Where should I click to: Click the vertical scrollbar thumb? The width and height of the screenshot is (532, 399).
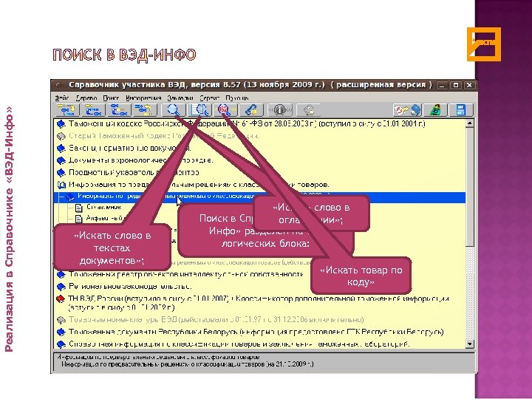[x=470, y=187]
